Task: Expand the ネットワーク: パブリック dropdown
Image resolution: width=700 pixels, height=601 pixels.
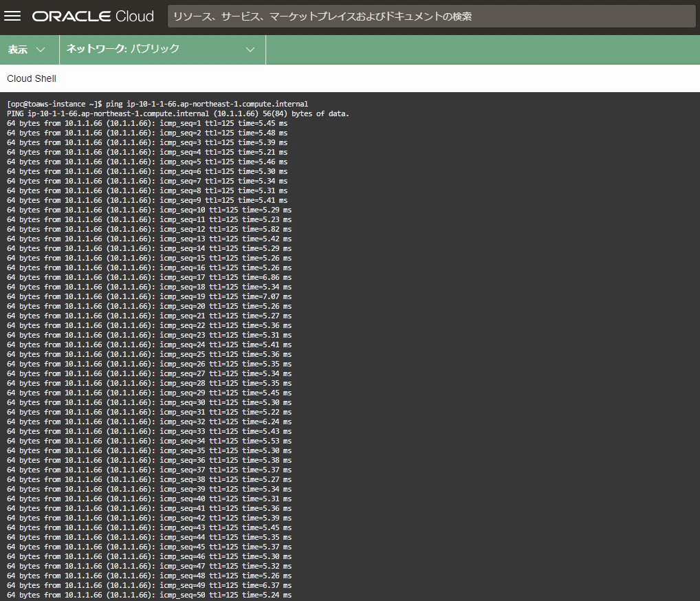Action: coord(162,50)
